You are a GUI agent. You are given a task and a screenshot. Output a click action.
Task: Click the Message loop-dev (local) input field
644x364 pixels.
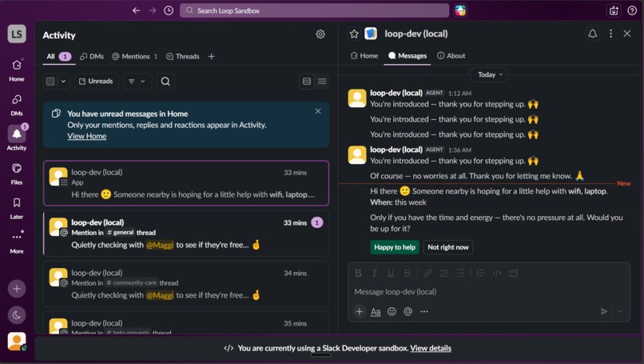489,292
